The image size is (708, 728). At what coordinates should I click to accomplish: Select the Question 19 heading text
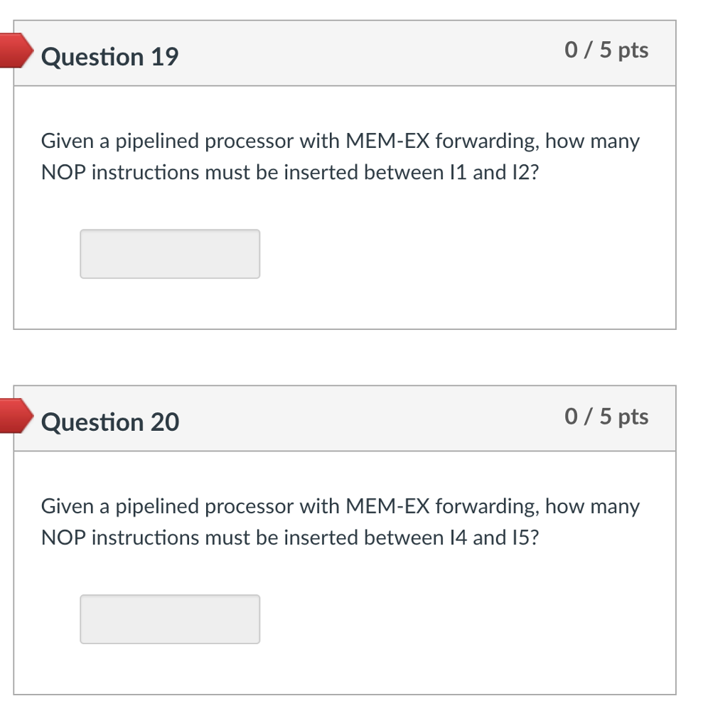[110, 57]
